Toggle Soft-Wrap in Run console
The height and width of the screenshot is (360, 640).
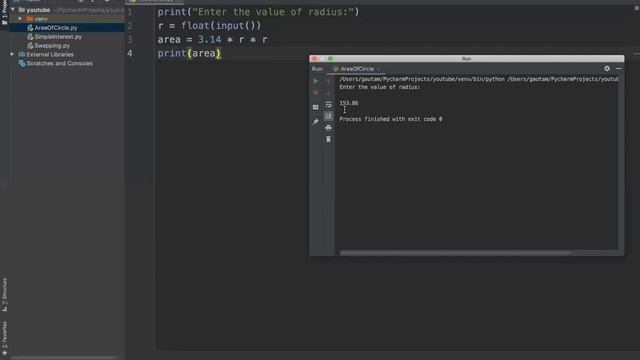coord(329,105)
